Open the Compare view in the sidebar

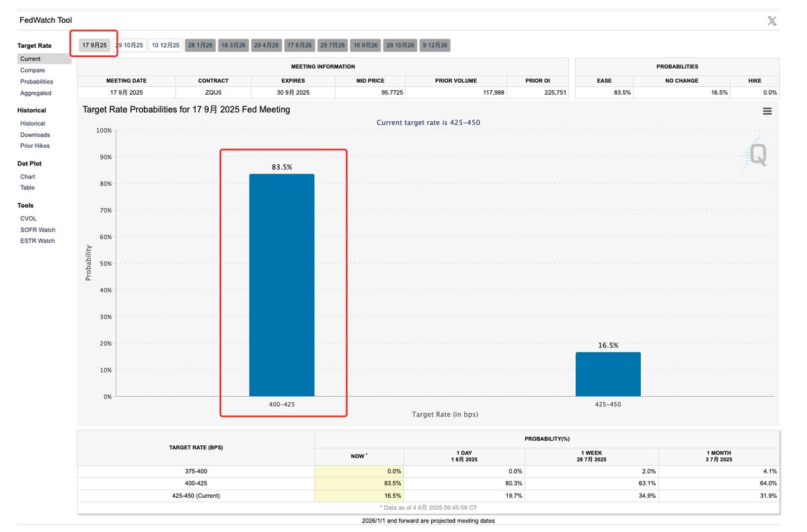[33, 71]
